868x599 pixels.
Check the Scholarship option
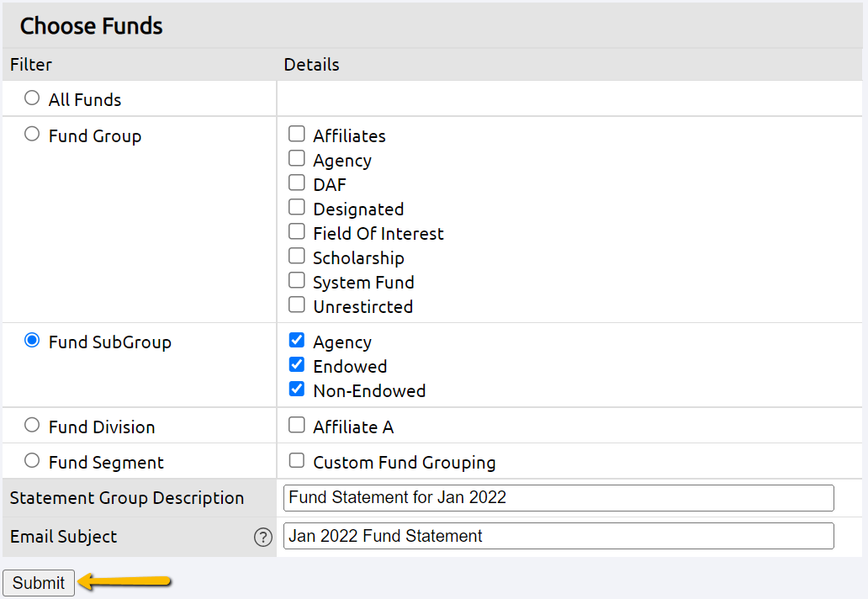pyautogui.click(x=296, y=256)
